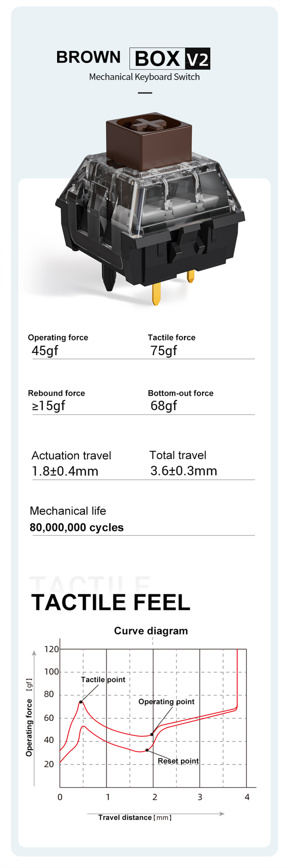Select the Operating force 45gf value

tap(45, 351)
